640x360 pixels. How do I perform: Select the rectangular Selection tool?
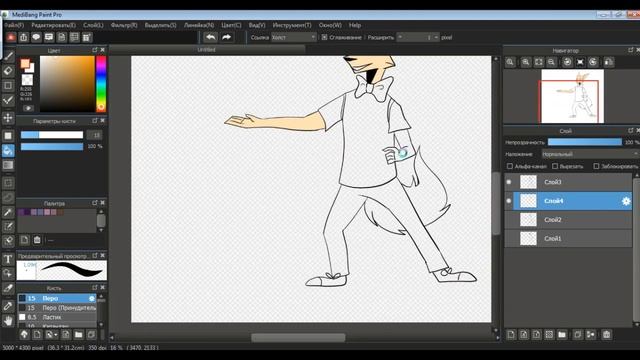pyautogui.click(x=8, y=183)
